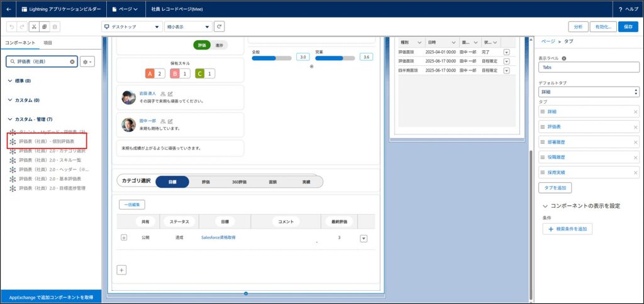Open the デフォルトタブ dropdown
Viewport: 644px width, 304px height.
tap(588, 92)
